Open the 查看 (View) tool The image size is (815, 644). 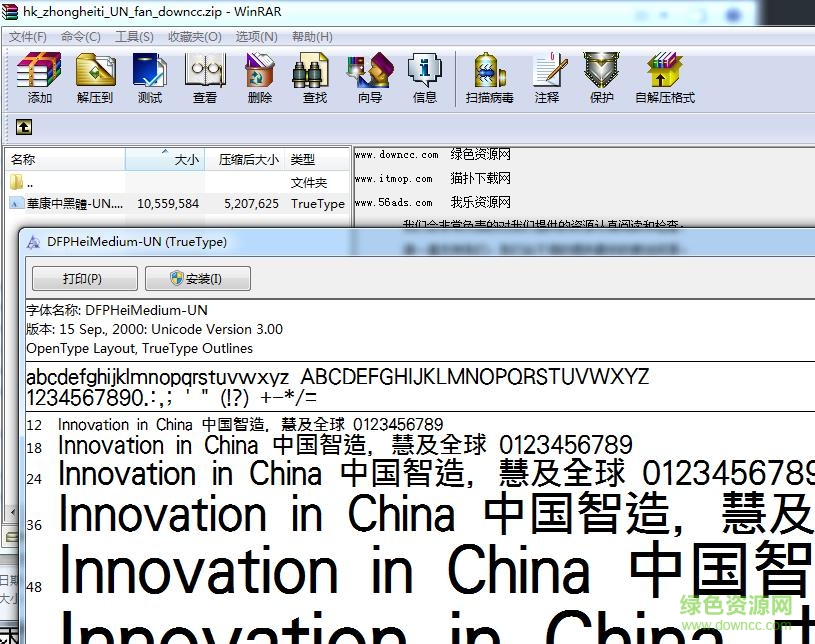[205, 78]
